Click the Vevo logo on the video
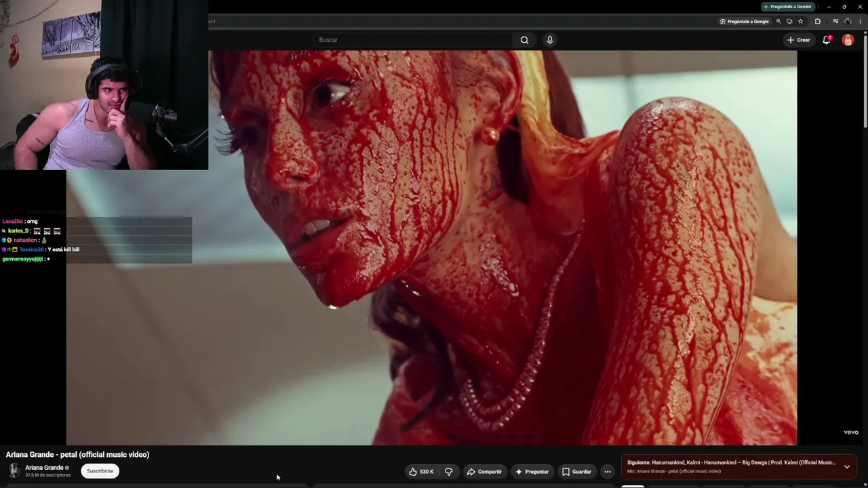The image size is (868, 488). 851,432
